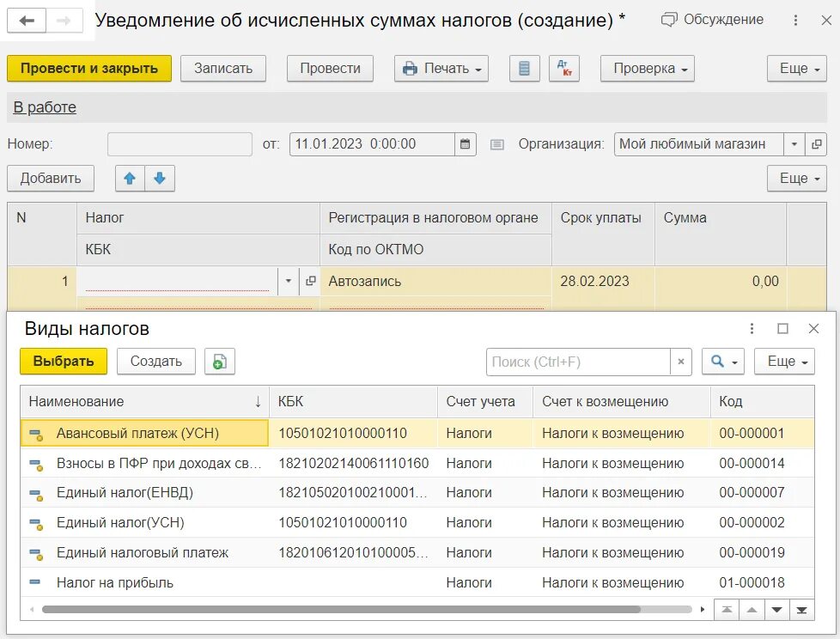Click the Код column header
The image size is (840, 639).
pos(763,402)
